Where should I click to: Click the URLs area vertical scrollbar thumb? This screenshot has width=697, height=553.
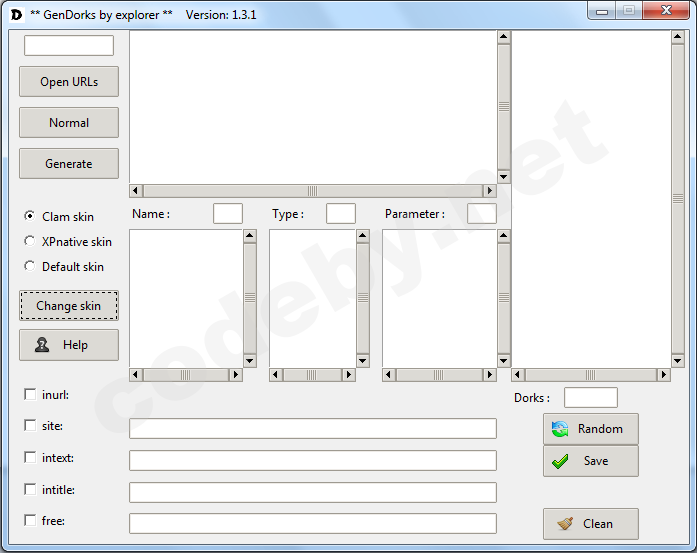pos(504,107)
